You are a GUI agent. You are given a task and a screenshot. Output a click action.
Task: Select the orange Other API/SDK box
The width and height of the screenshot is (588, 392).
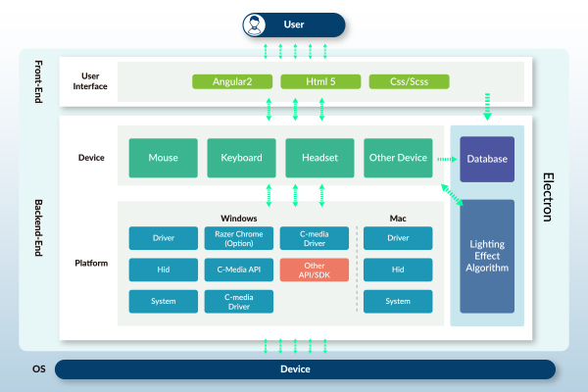(315, 269)
